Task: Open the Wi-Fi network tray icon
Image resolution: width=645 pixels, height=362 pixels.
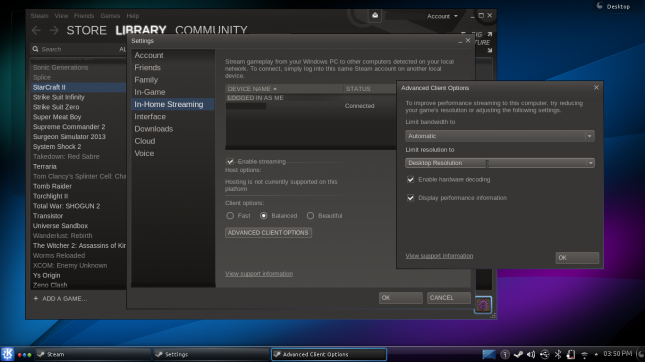Action: (584, 355)
